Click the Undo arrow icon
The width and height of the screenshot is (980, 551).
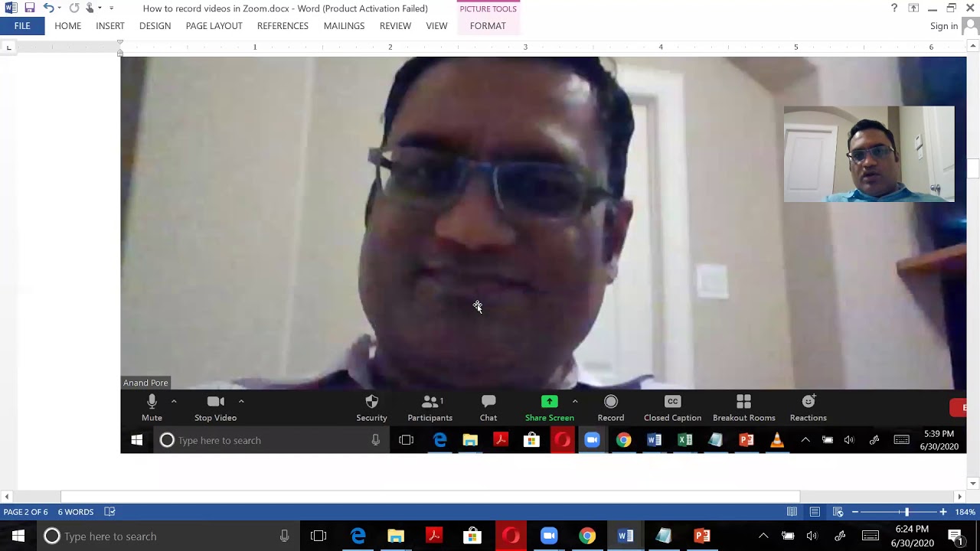coord(48,8)
